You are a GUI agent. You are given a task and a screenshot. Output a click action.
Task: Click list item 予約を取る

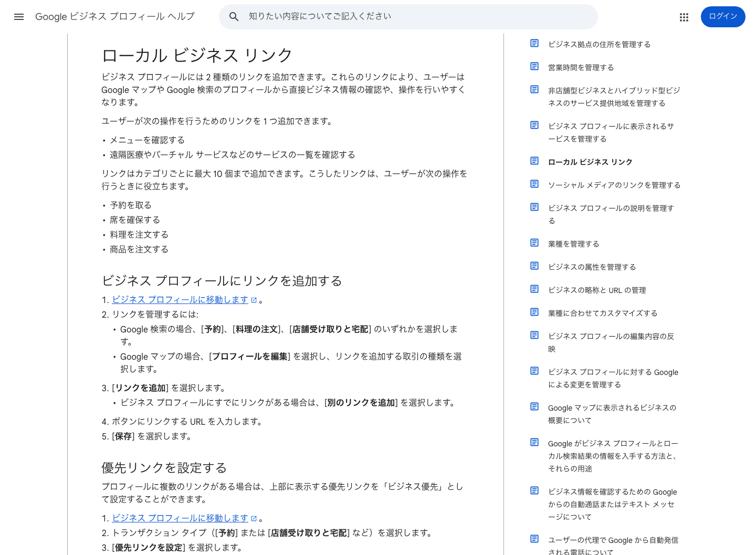131,205
